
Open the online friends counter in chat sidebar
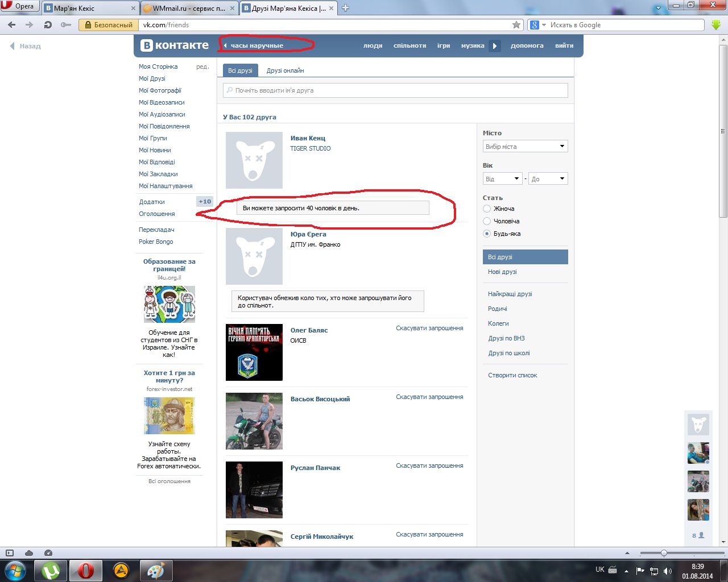(x=698, y=535)
